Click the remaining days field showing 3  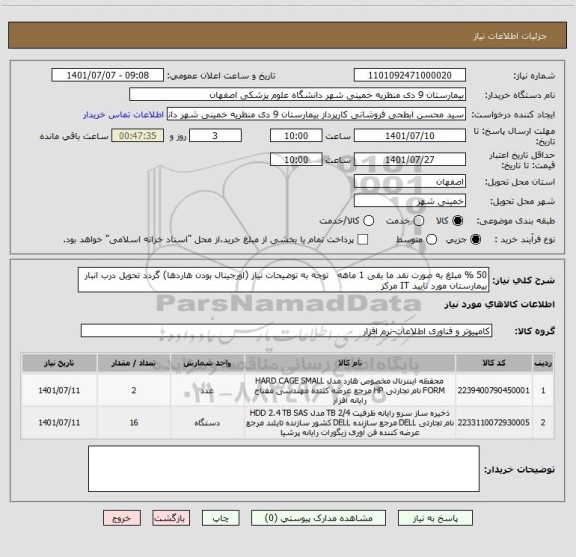pos(215,136)
